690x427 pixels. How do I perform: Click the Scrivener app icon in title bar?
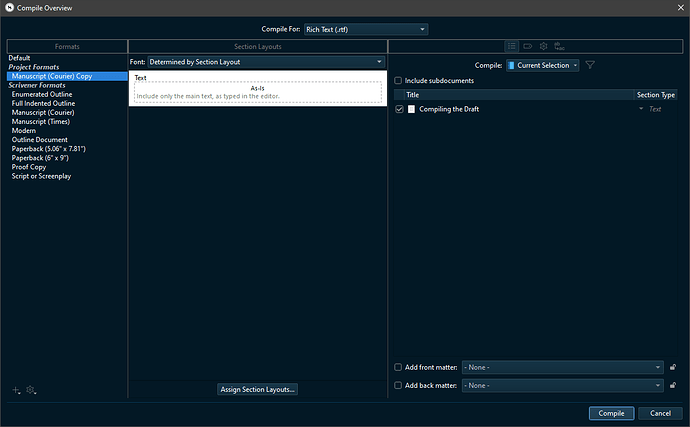click(x=9, y=7)
